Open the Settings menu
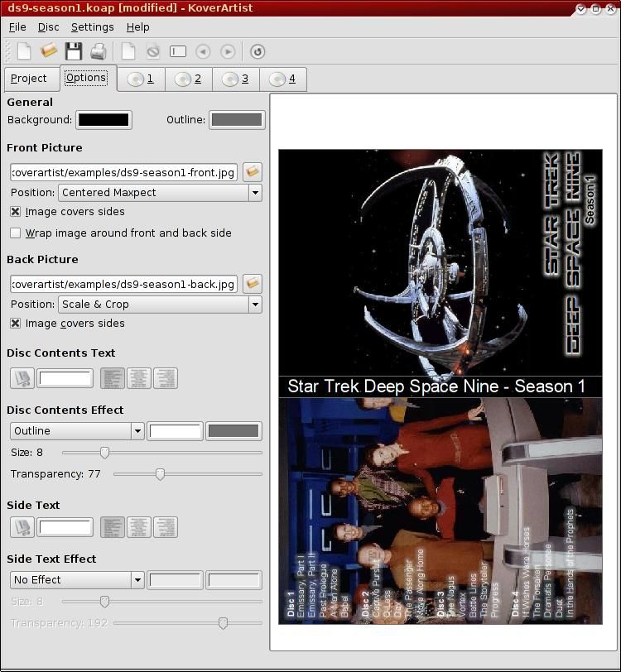Viewport: 621px width, 672px height. [x=92, y=27]
